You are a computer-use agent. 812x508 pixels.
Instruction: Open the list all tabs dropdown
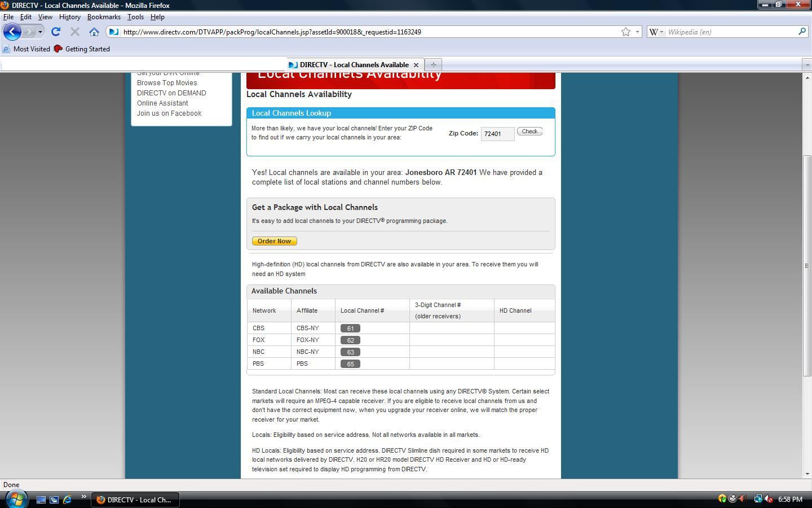coord(806,64)
